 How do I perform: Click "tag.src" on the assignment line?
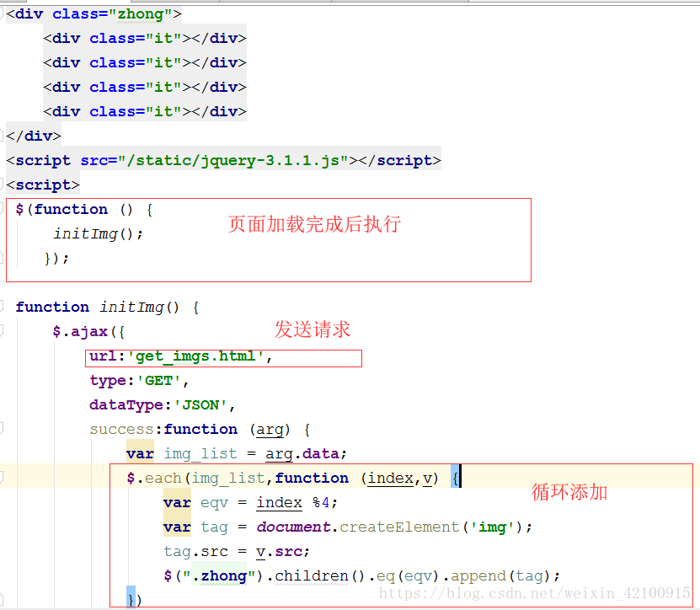[x=195, y=552]
